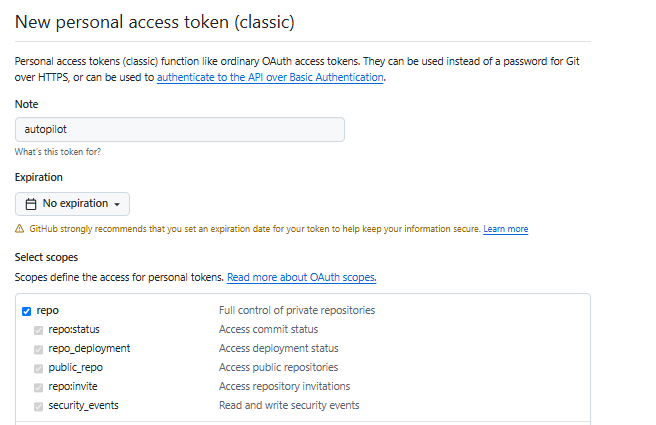Select the repo_deployment scope label
The width and height of the screenshot is (656, 425).
pyautogui.click(x=89, y=349)
